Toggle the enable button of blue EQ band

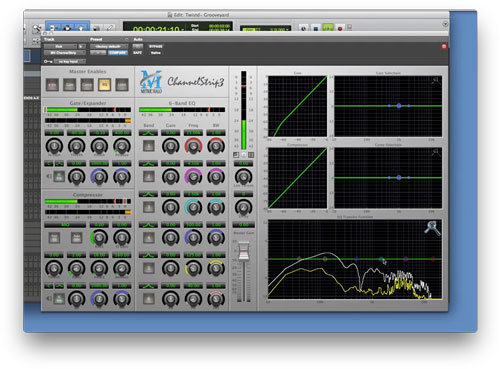148,238
